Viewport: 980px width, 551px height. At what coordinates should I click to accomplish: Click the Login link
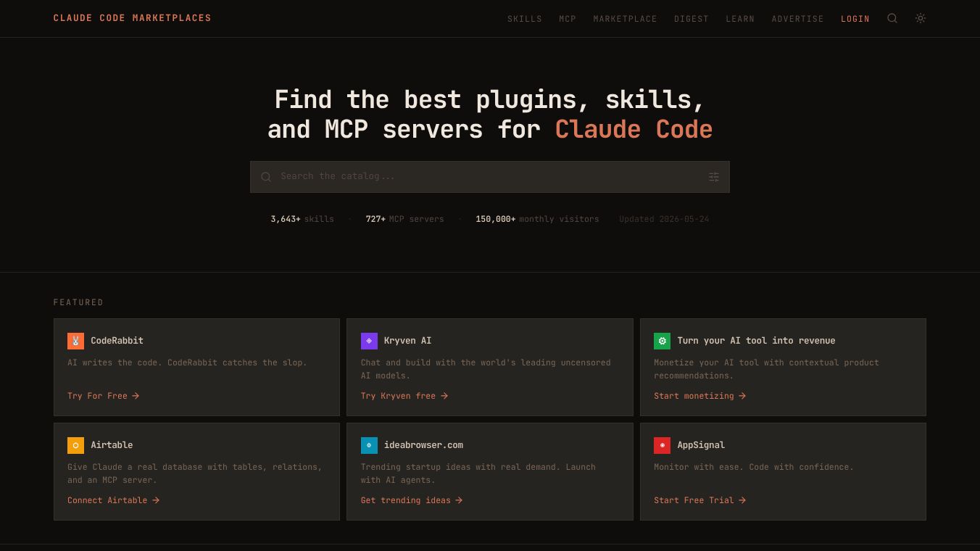point(855,19)
